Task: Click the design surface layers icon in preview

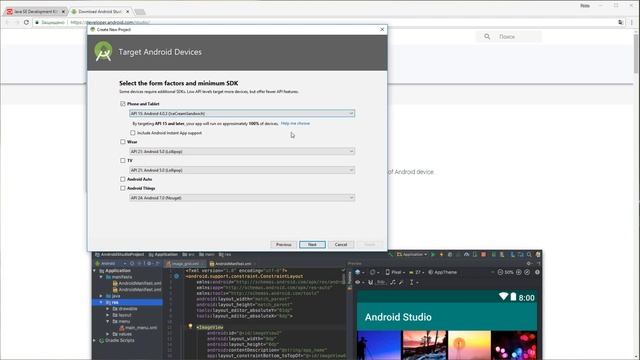Action: pos(359,272)
